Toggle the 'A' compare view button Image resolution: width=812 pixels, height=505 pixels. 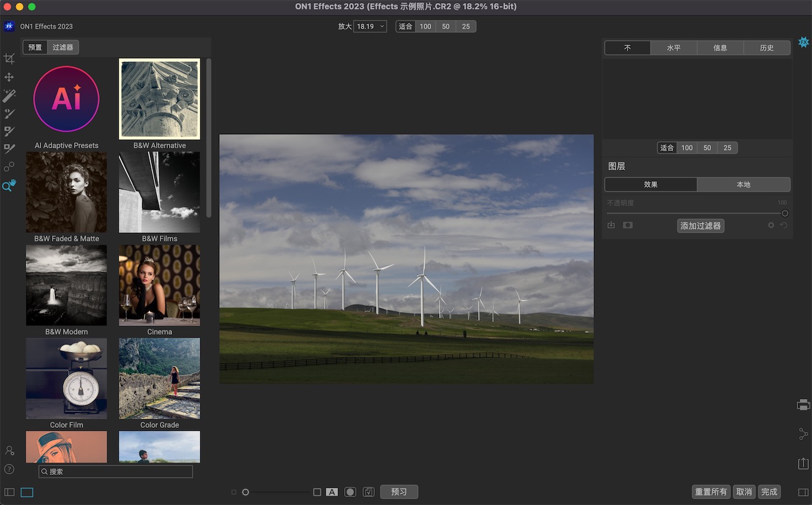click(x=332, y=492)
